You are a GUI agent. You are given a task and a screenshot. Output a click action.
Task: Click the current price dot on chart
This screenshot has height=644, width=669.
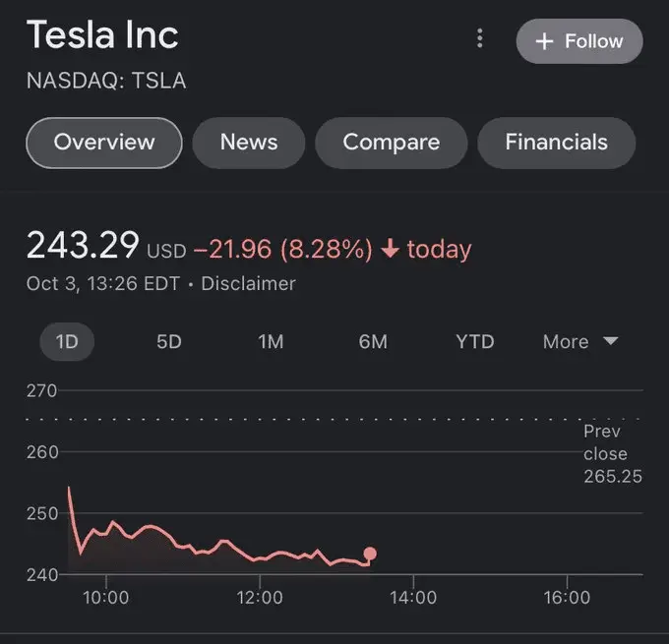tap(370, 554)
